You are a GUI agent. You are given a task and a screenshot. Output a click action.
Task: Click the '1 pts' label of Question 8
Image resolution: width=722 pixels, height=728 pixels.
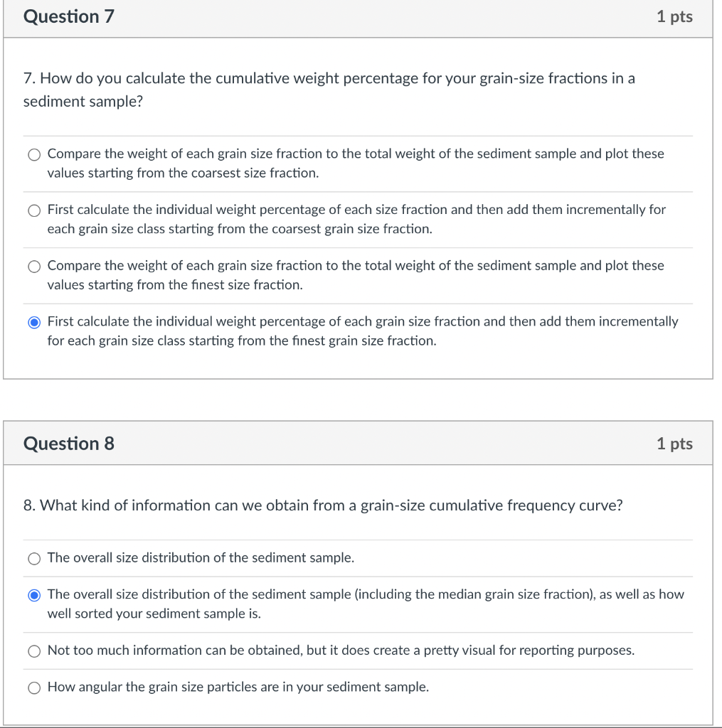click(x=674, y=444)
